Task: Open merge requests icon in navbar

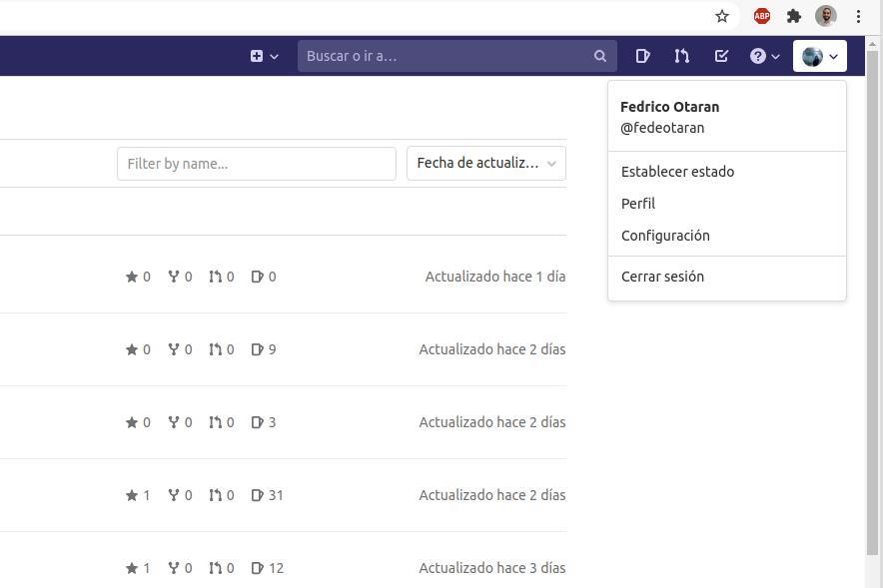Action: [x=681, y=56]
